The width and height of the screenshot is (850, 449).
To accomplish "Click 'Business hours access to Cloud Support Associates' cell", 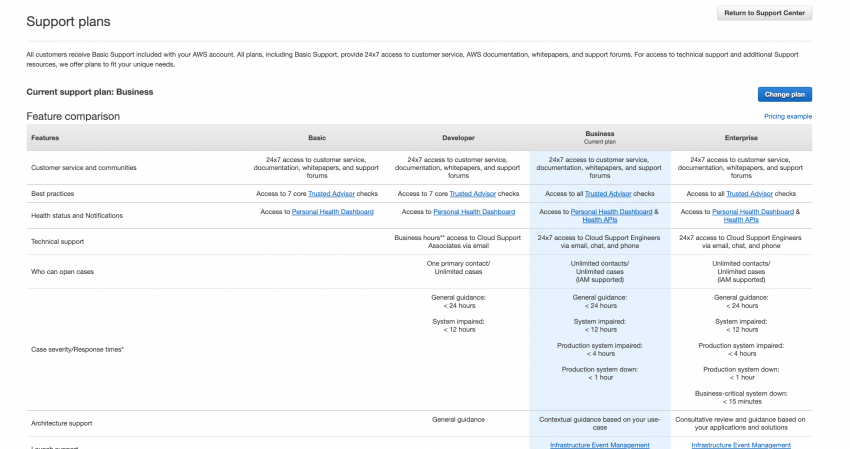I will tap(458, 242).
